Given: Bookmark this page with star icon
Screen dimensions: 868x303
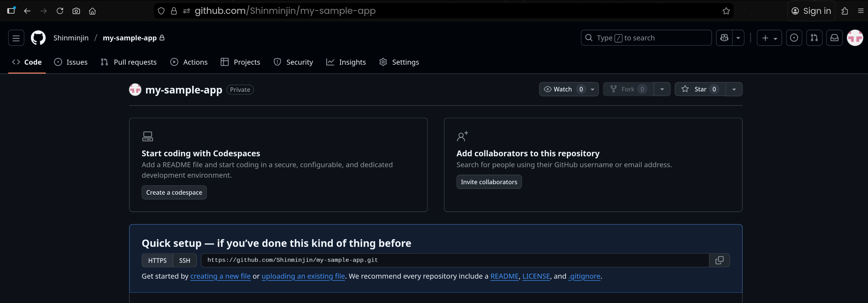Looking at the screenshot, I should (726, 11).
